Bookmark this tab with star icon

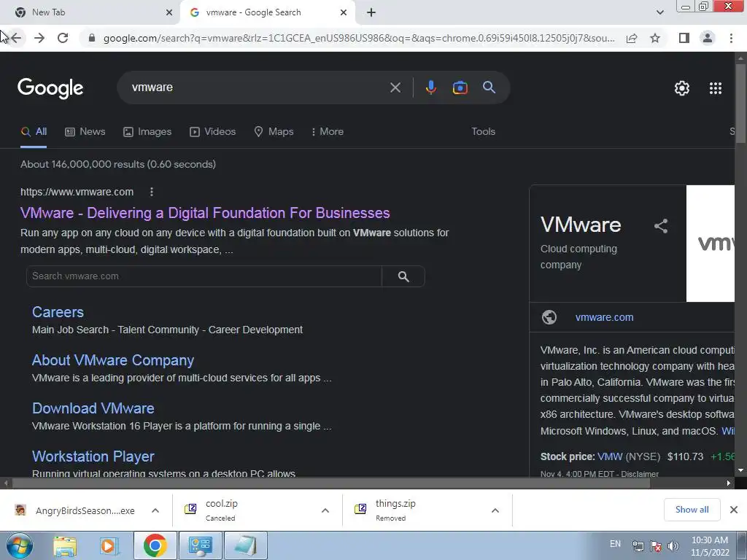coord(655,38)
